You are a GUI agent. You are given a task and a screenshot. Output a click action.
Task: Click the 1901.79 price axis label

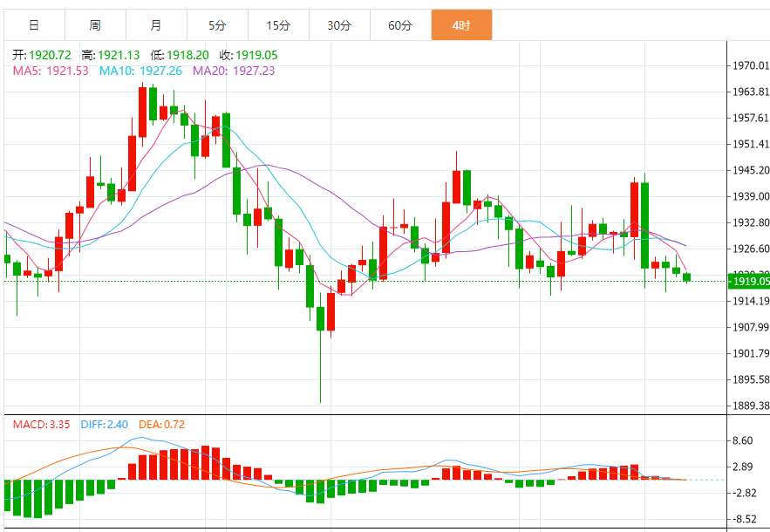(751, 354)
